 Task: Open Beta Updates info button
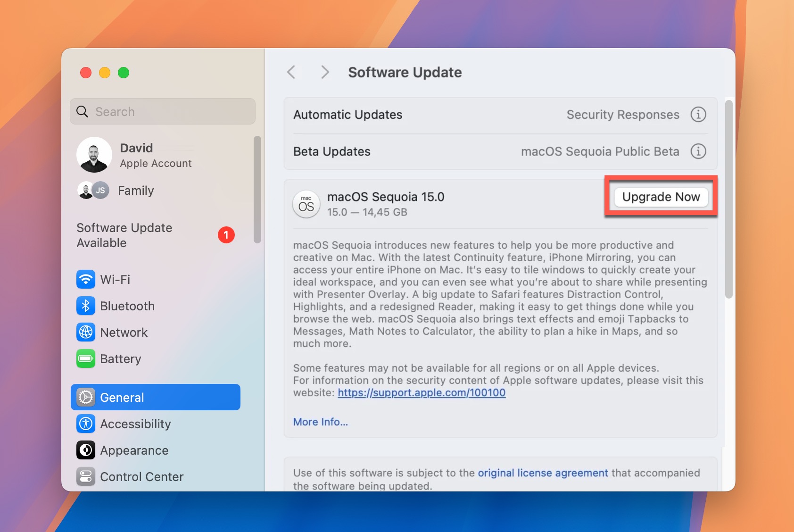click(x=698, y=151)
